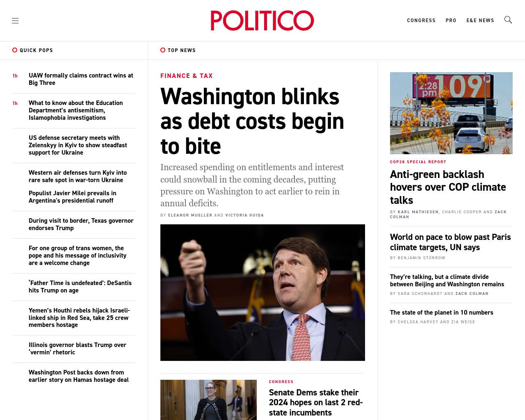Click the Senate Dems story thumbnail image

(208, 400)
